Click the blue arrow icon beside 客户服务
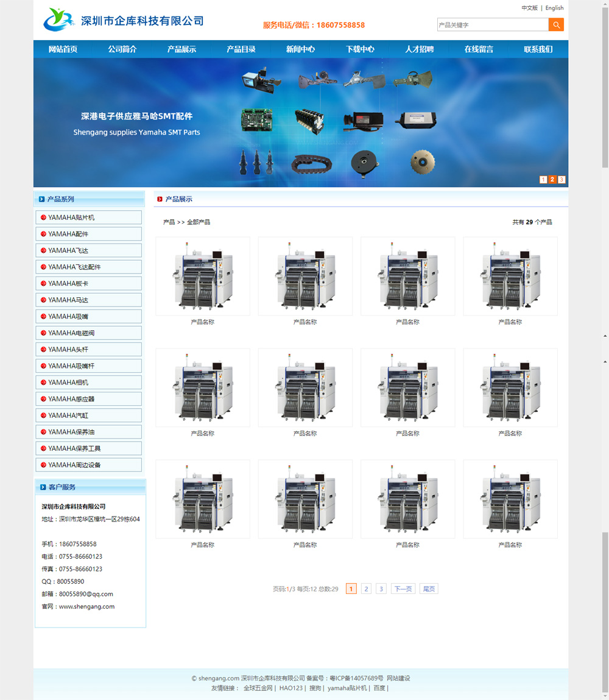Viewport: 609px width, 700px height. click(x=43, y=487)
